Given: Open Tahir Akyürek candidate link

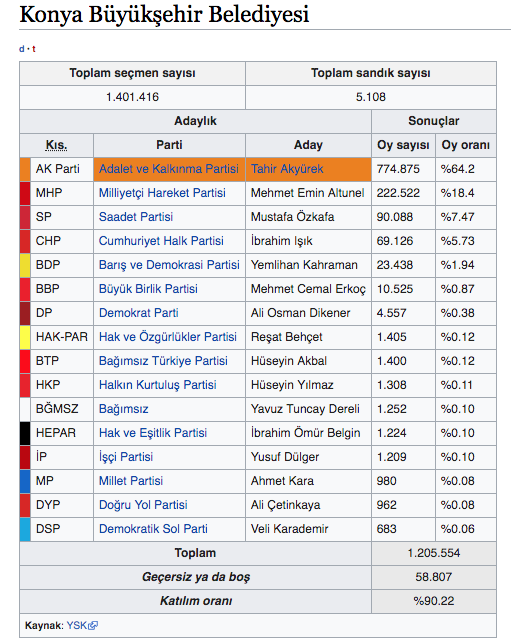Looking at the screenshot, I should (287, 169).
